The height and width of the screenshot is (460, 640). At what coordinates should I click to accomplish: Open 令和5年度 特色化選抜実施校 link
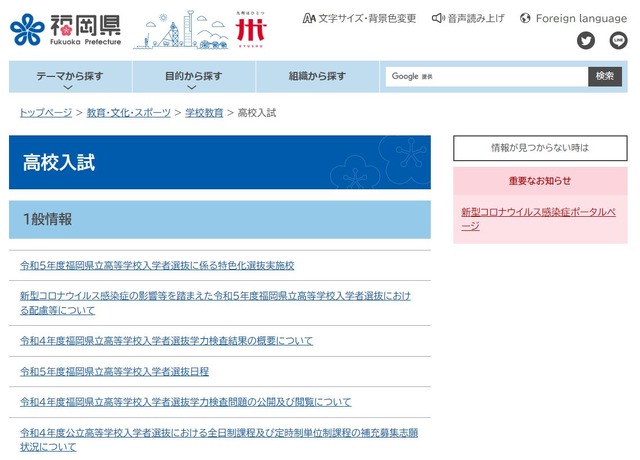[x=157, y=266]
